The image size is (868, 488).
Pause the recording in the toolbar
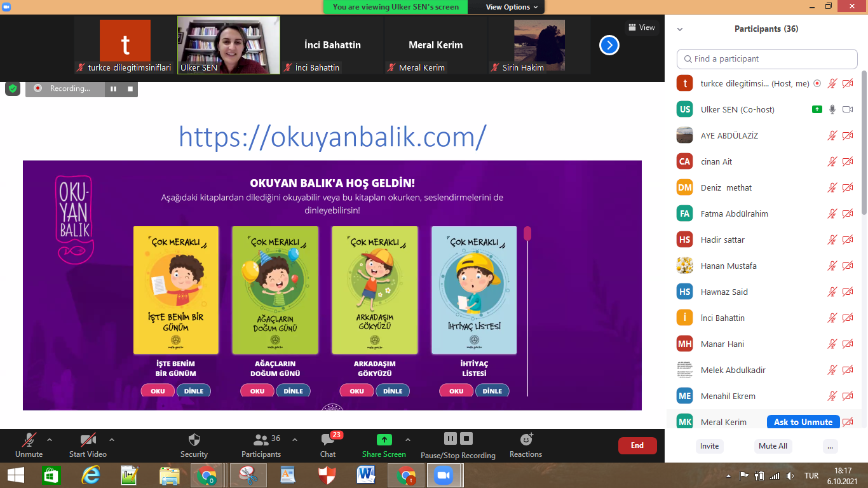click(x=450, y=438)
